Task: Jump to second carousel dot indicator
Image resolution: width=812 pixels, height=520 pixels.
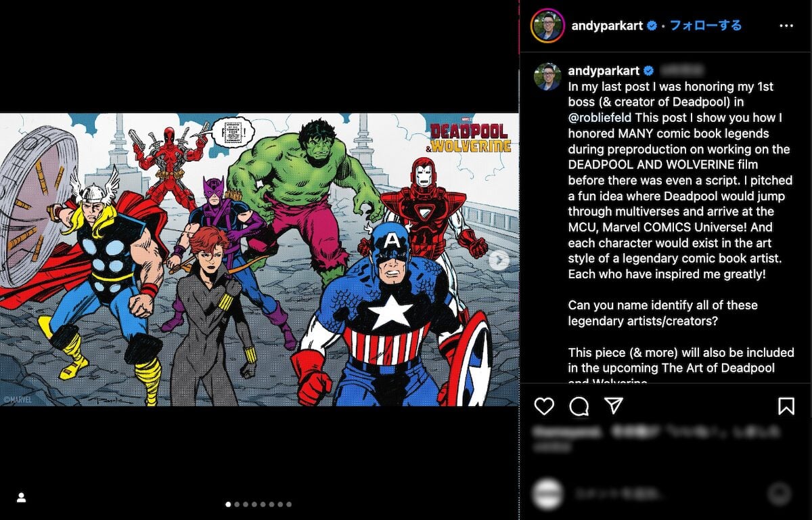Action: pos(236,504)
